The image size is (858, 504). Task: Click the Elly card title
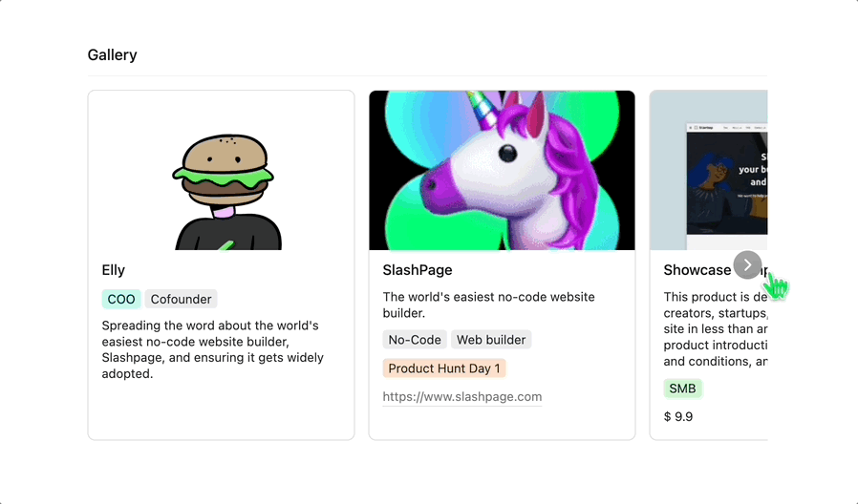[x=114, y=270]
